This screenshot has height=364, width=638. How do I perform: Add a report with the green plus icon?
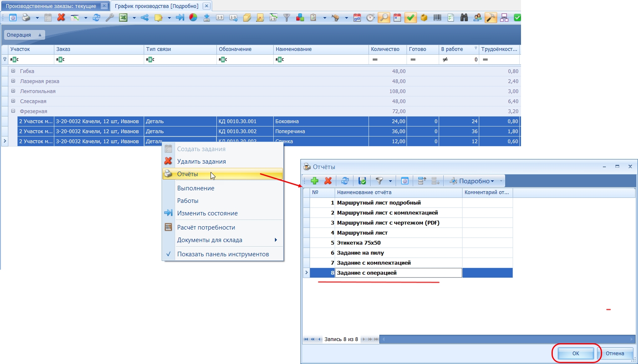click(x=315, y=181)
